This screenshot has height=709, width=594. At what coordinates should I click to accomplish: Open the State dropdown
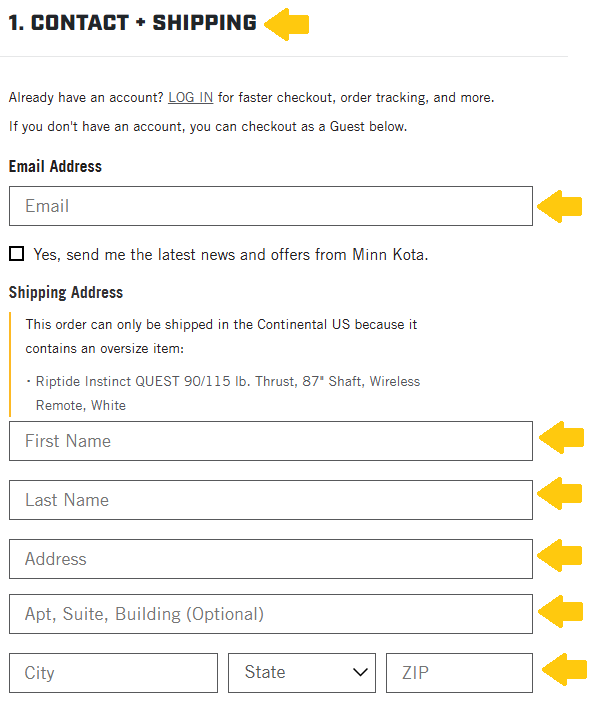(302, 673)
